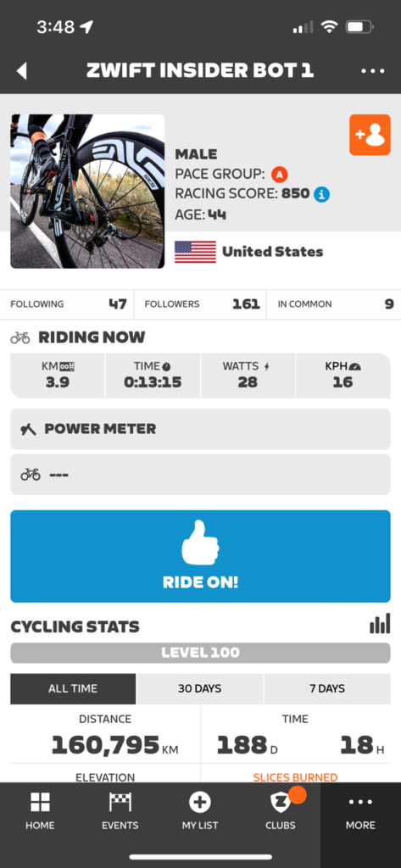Tap the red A pace group badge

click(x=280, y=175)
